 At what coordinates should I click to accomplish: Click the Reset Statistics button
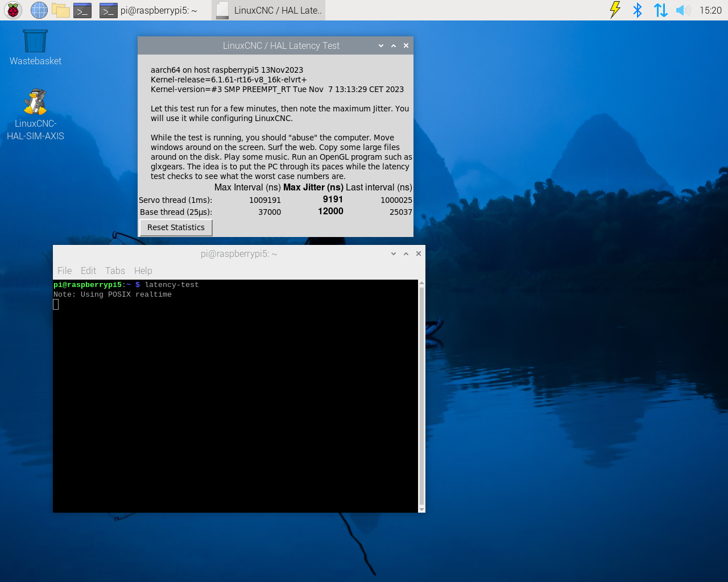tap(176, 227)
